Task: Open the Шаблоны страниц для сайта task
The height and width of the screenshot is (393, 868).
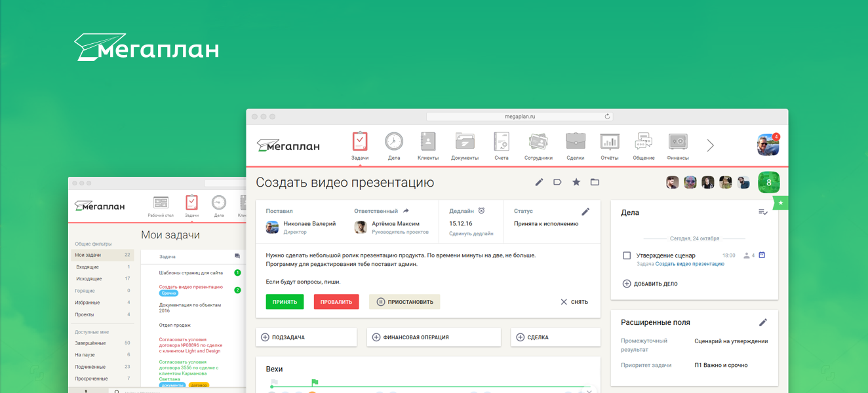Action: (191, 272)
